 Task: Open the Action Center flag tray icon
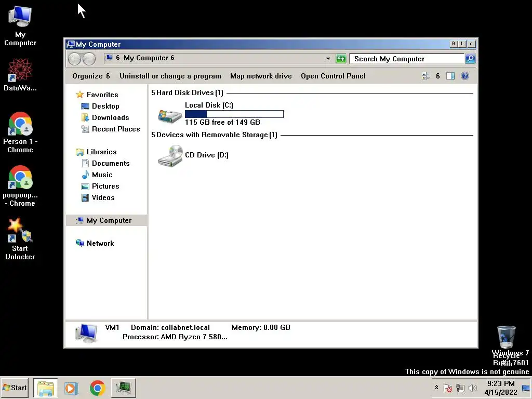click(x=447, y=388)
